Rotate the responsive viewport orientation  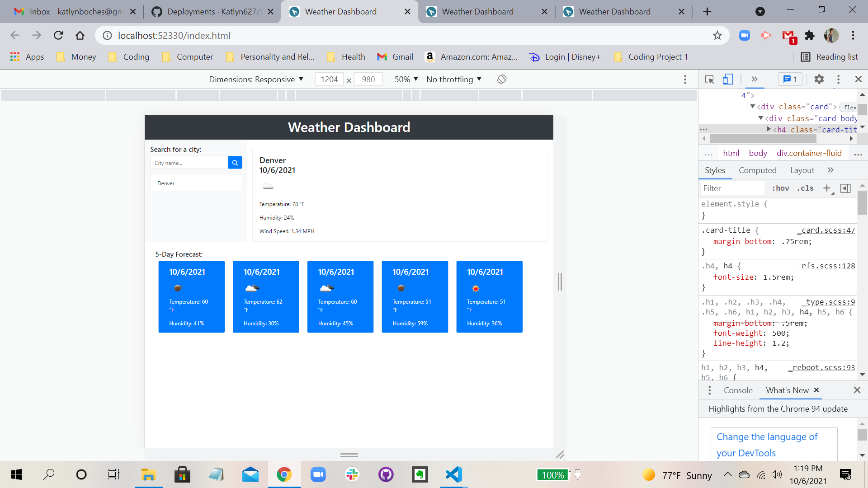tap(502, 80)
